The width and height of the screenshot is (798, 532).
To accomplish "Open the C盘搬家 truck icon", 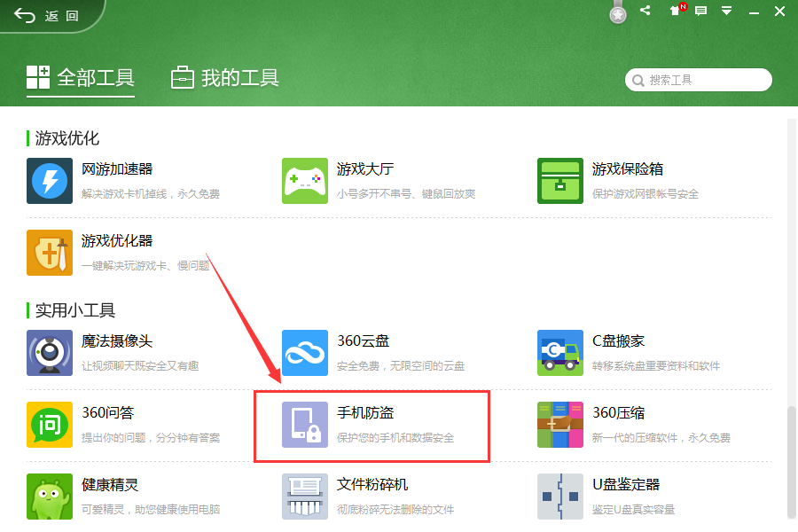I will (560, 353).
